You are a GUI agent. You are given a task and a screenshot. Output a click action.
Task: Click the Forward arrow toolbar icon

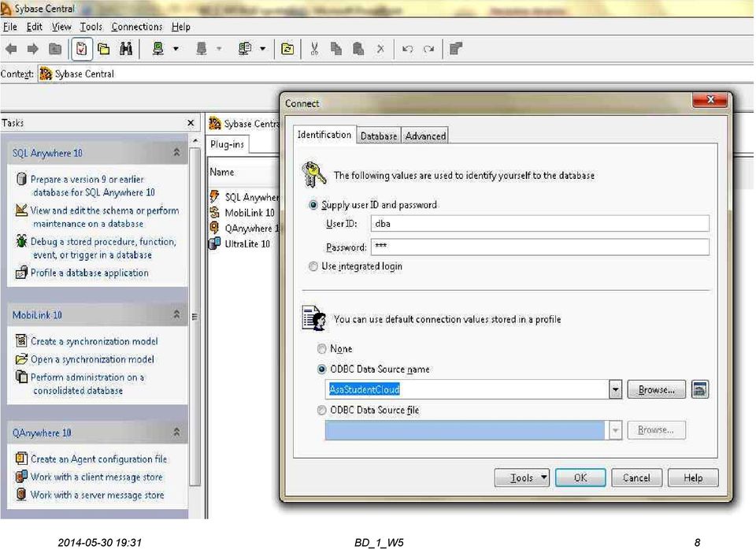[x=33, y=49]
